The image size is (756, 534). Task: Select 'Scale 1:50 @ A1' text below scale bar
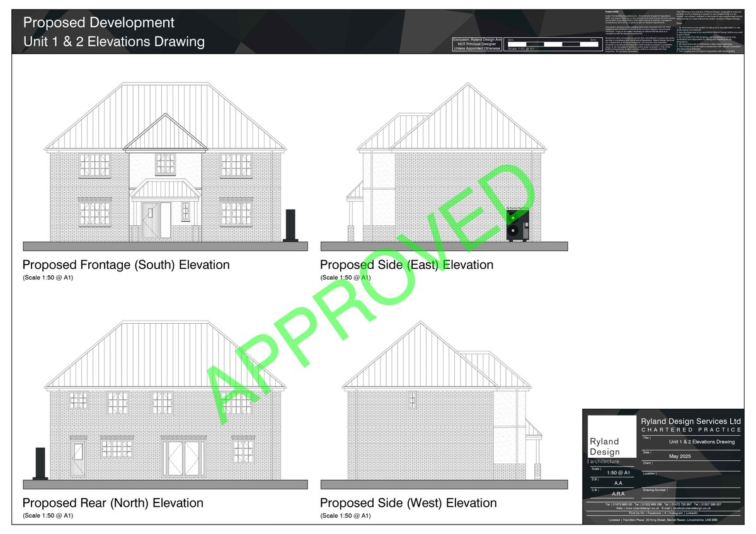[521, 48]
